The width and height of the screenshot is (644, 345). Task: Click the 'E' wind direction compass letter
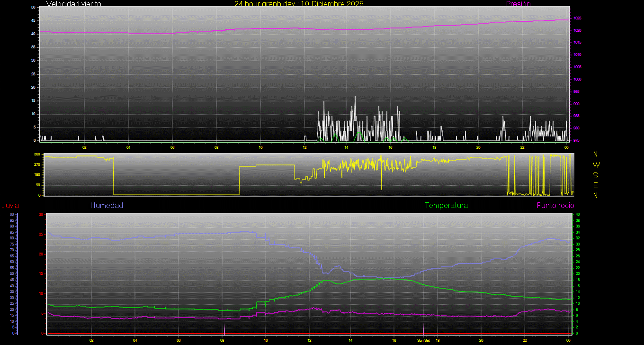point(596,185)
